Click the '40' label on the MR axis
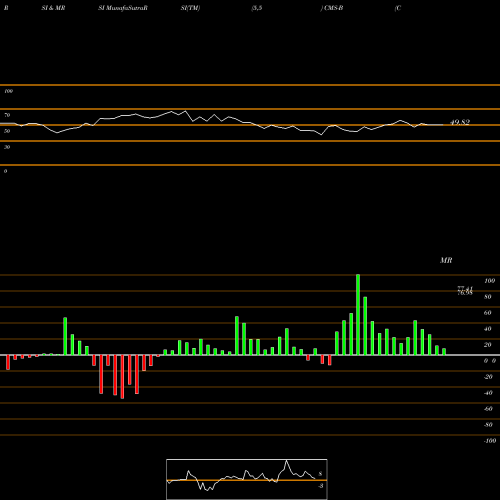The image size is (500, 500). point(488,329)
